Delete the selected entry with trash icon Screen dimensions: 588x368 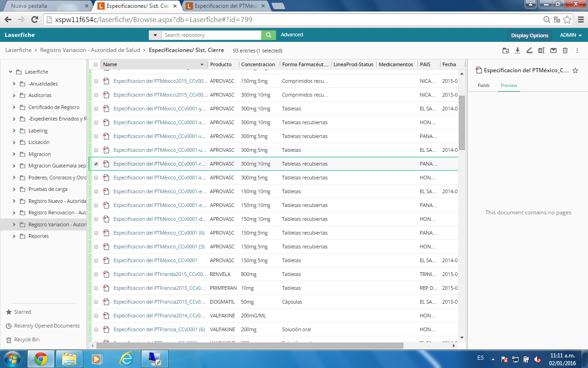[565, 51]
